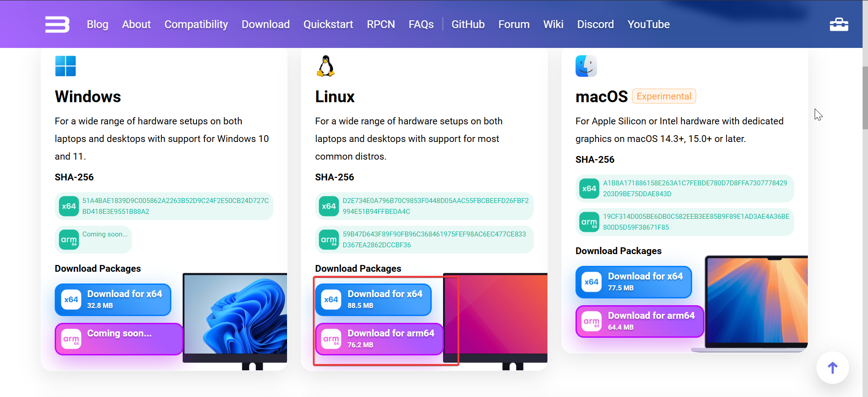868x397 pixels.
Task: Click the Linux arm64 SHA-256 hash text
Action: pos(434,240)
